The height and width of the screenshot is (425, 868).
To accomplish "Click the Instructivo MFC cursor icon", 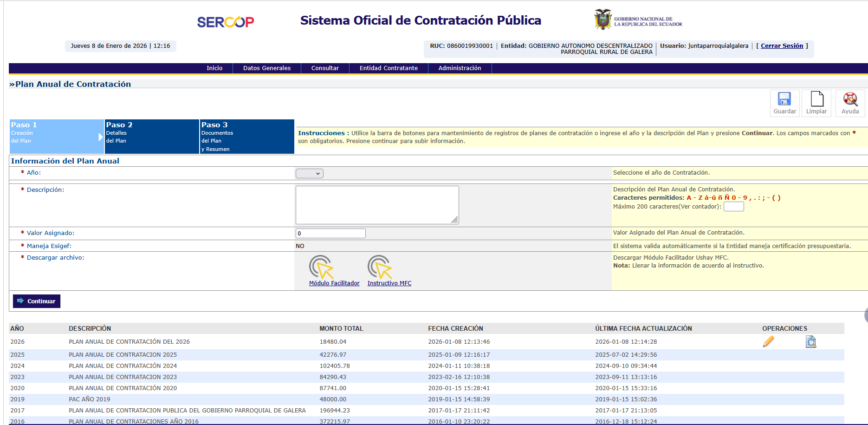I will click(x=380, y=267).
